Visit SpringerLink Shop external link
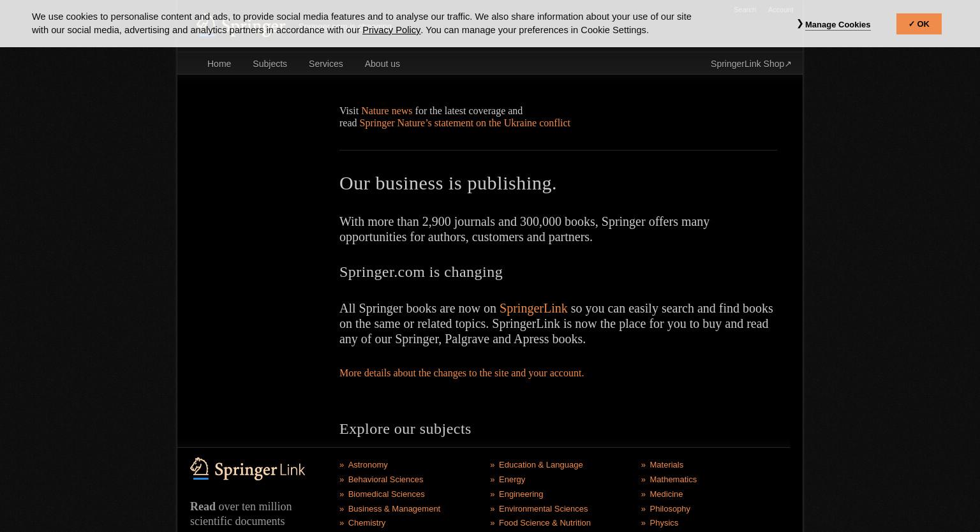This screenshot has width=980, height=532. pyautogui.click(x=751, y=64)
